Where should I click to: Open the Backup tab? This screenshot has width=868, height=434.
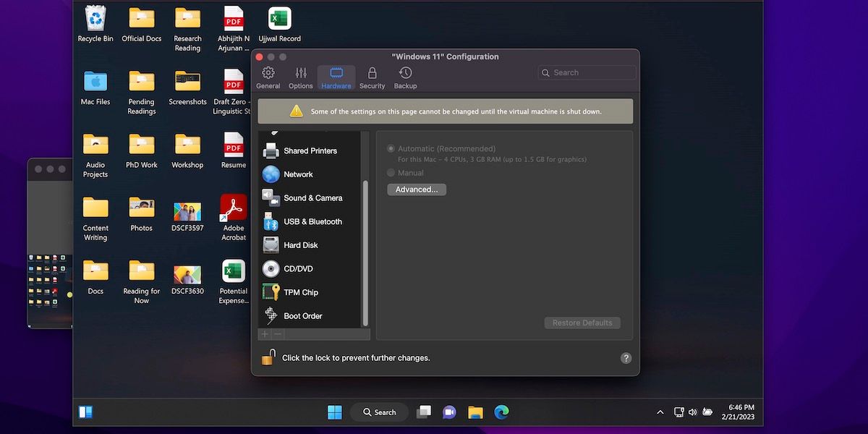click(x=405, y=78)
